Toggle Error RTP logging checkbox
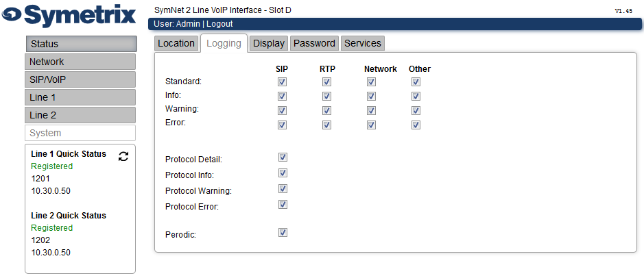644x278 pixels. [326, 125]
